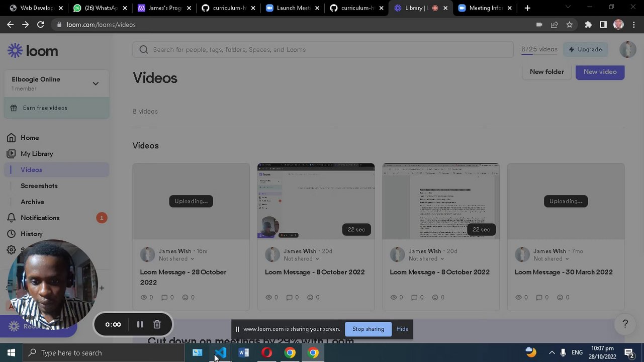Screen dimensions: 644x362
Task: Open History in the sidebar
Action: point(32,234)
